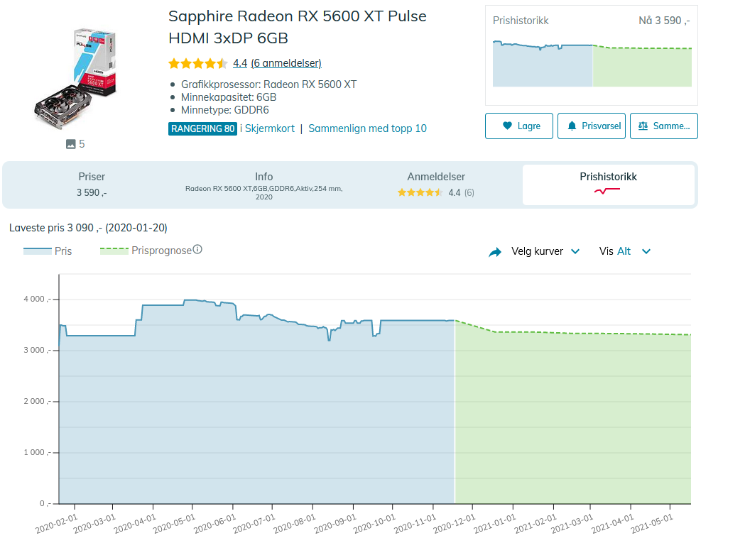The width and height of the screenshot is (745, 560).
Task: Click the 2021-01-01 axis date label
Action: 494,523
